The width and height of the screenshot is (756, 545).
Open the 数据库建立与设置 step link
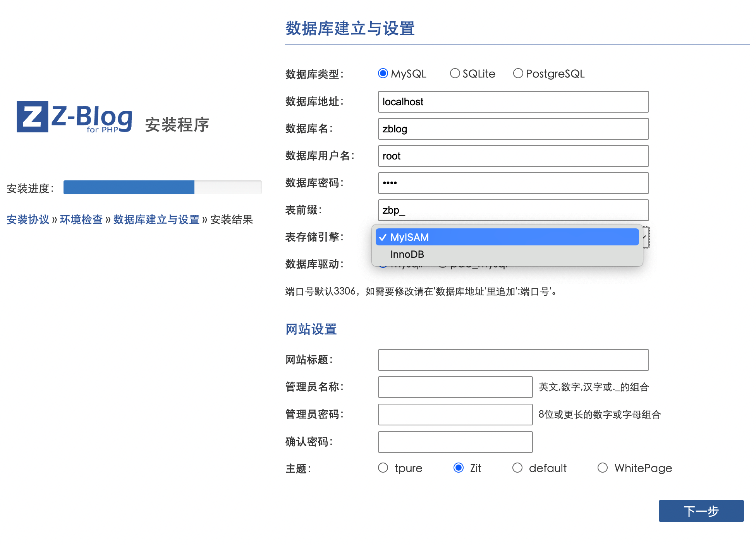(x=156, y=219)
